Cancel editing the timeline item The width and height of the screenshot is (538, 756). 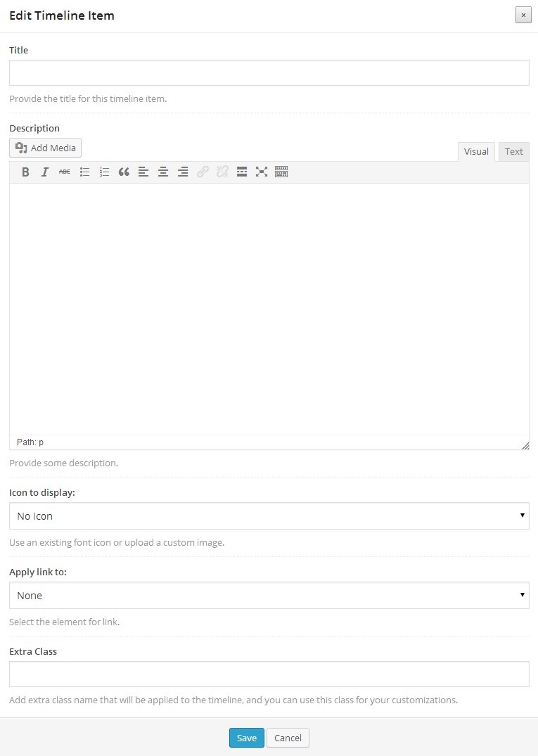[288, 738]
